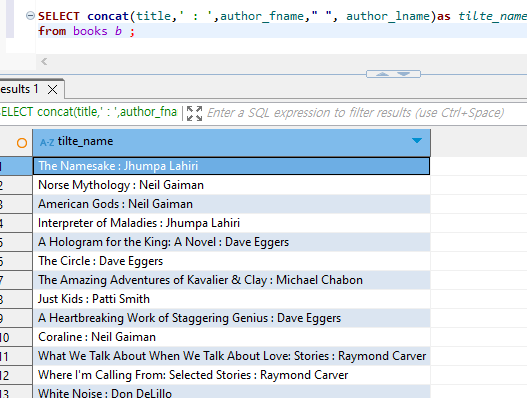The width and height of the screenshot is (527, 398).
Task: Click the 'from' keyword in the editor
Action: (52, 31)
